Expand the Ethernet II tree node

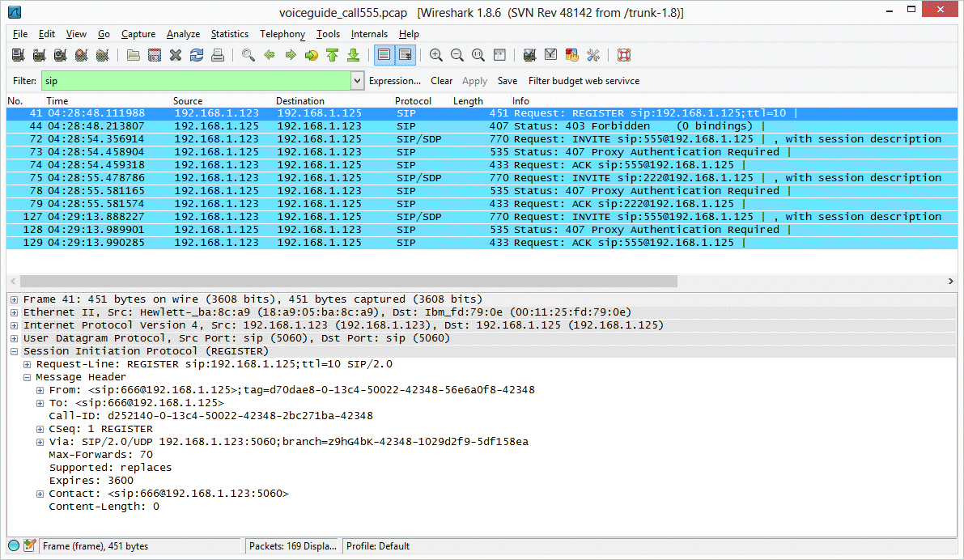tap(14, 312)
